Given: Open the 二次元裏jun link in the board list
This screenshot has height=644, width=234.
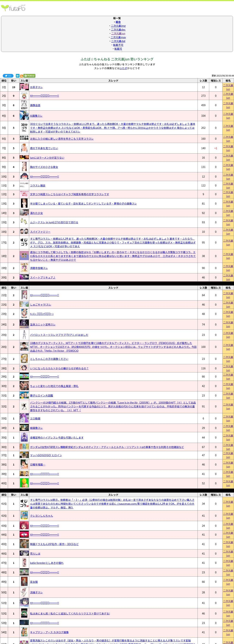Looking at the screenshot, I should click(118, 33).
